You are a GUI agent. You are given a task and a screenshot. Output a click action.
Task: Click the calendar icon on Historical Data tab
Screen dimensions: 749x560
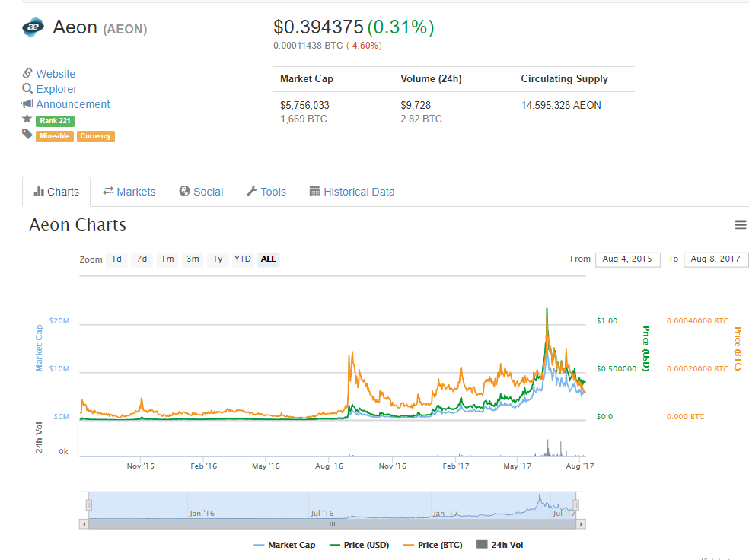[x=314, y=192]
